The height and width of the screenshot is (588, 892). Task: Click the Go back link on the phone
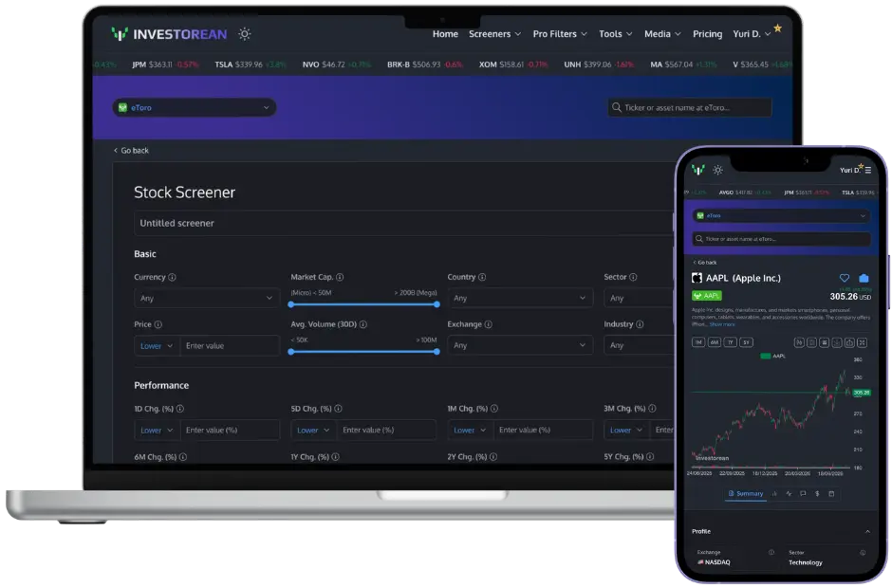coord(705,263)
